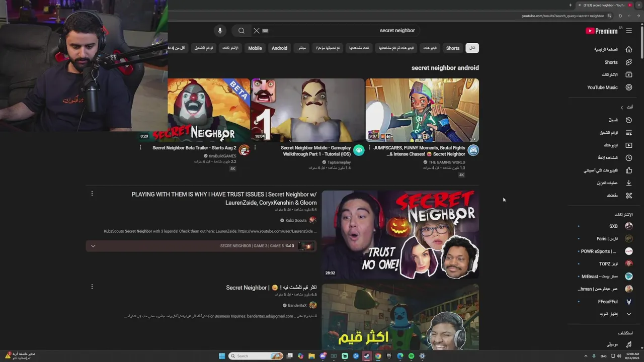Screen dimensions: 644x362
Task: Open options for PLAYING WITH THEM video
Action: (92, 194)
